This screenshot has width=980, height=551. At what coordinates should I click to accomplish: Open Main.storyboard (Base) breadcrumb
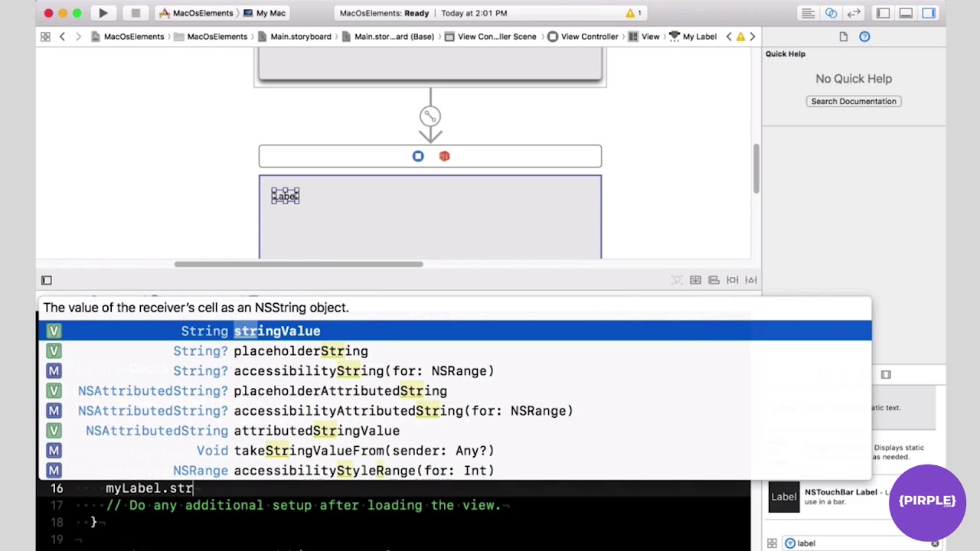(387, 37)
